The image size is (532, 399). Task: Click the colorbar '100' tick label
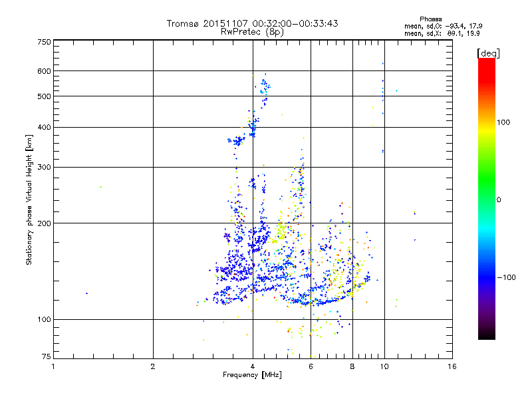coord(503,122)
